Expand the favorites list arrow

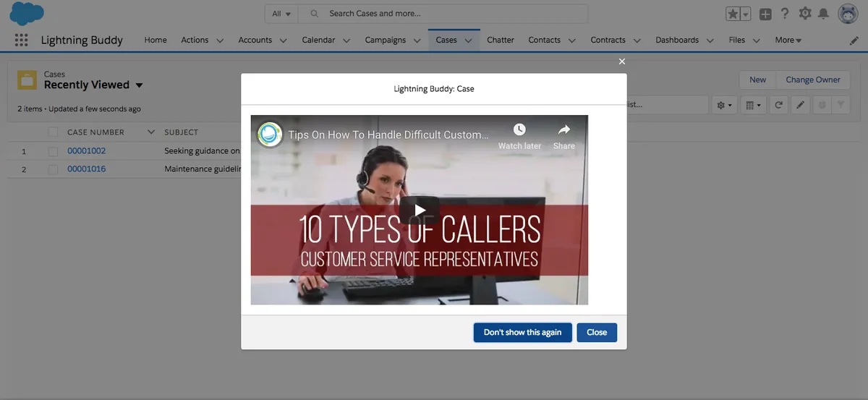pos(746,14)
